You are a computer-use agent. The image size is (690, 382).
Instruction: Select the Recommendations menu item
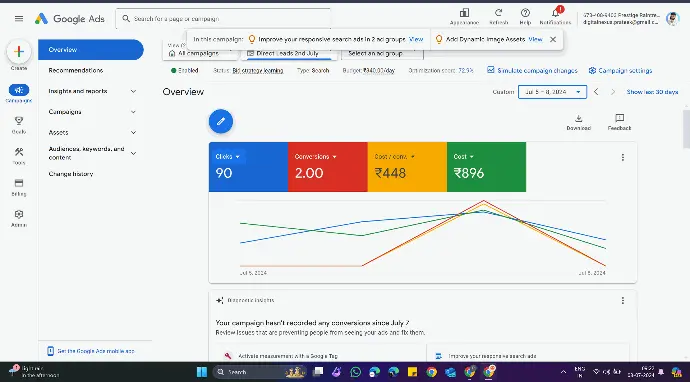(x=76, y=70)
